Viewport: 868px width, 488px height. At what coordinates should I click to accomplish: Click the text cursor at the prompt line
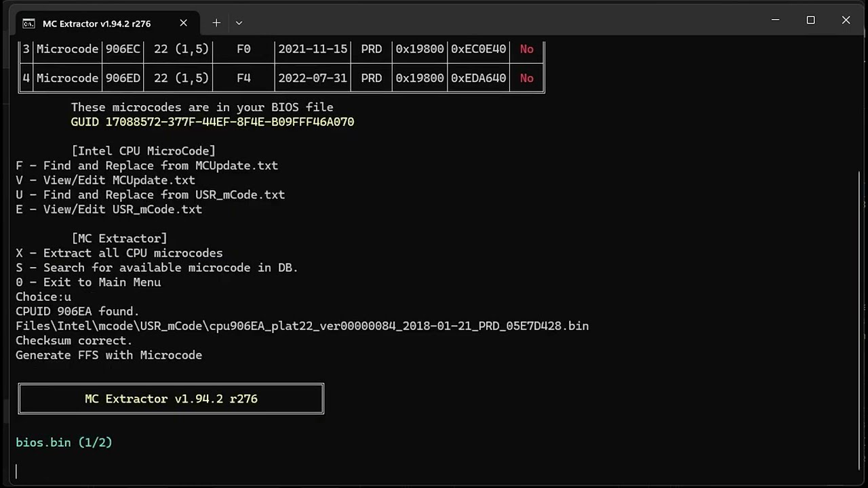pyautogui.click(x=16, y=472)
